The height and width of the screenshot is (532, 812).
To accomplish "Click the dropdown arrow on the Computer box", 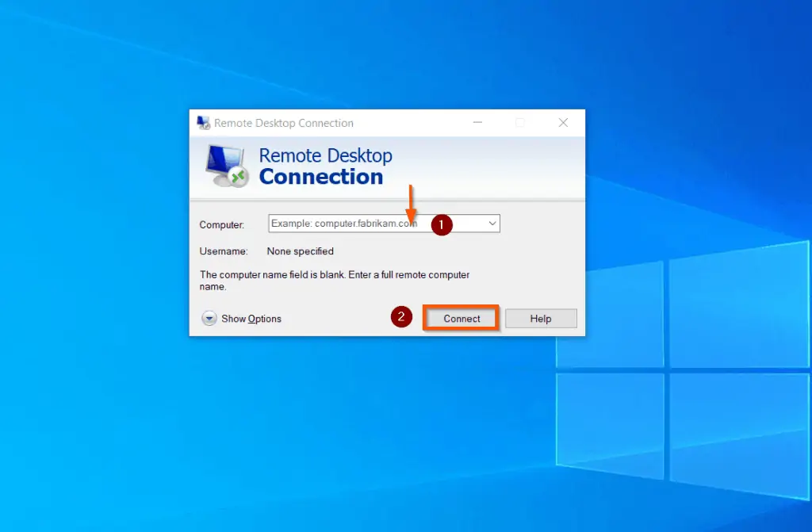I will tap(492, 224).
